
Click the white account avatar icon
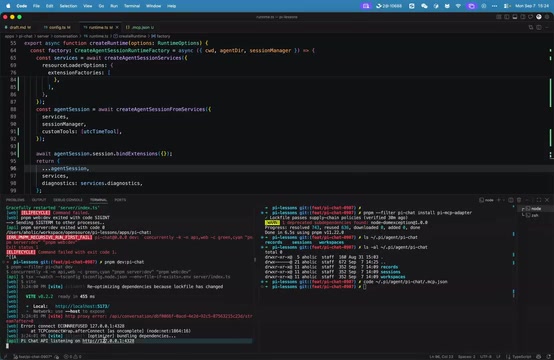(539, 17)
